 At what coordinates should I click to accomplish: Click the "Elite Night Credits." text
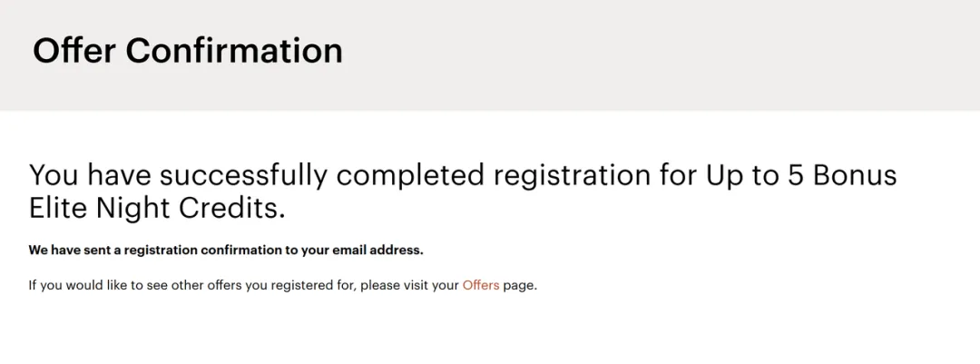coord(157,208)
